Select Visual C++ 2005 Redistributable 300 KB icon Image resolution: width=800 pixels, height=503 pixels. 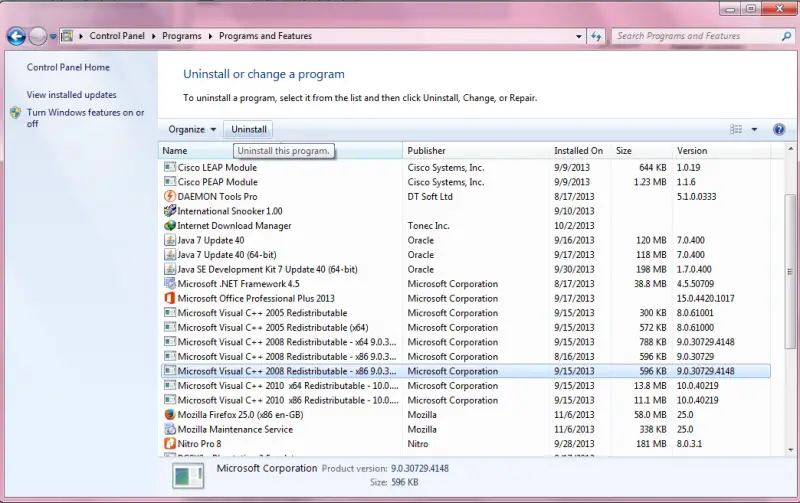tap(169, 312)
